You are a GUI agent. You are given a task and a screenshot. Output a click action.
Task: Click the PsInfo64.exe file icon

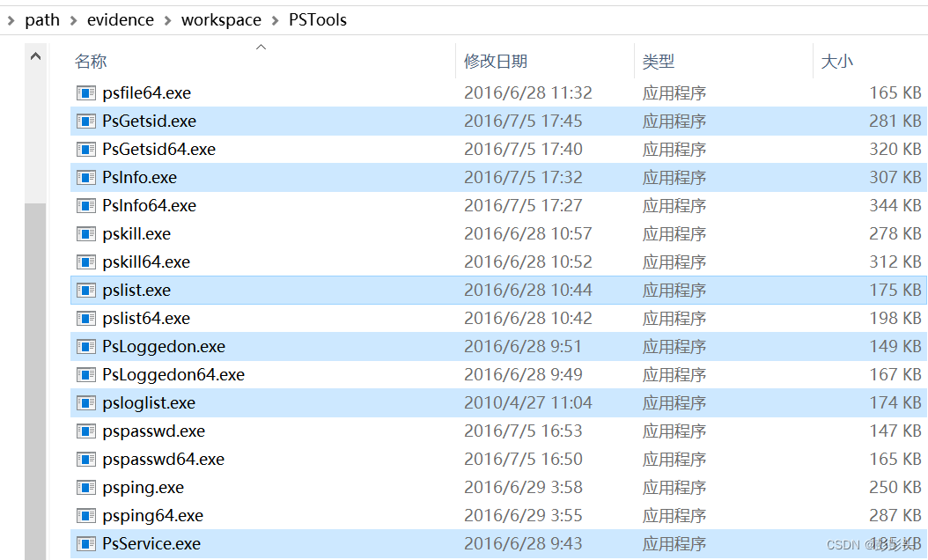(x=85, y=206)
